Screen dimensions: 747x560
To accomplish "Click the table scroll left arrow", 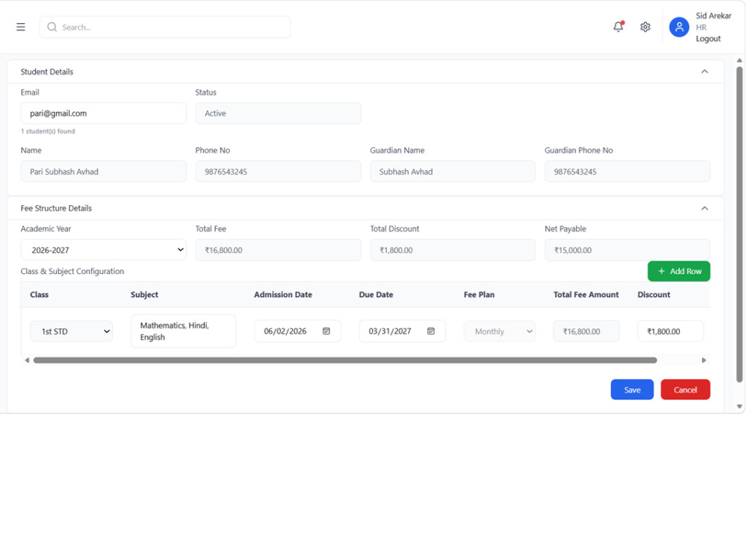I will pyautogui.click(x=27, y=361).
